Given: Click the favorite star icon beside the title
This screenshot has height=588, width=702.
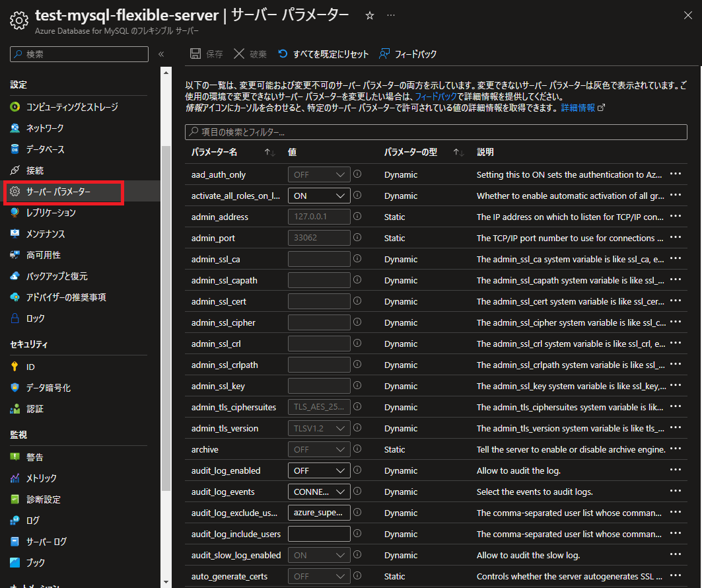Looking at the screenshot, I should click(369, 16).
